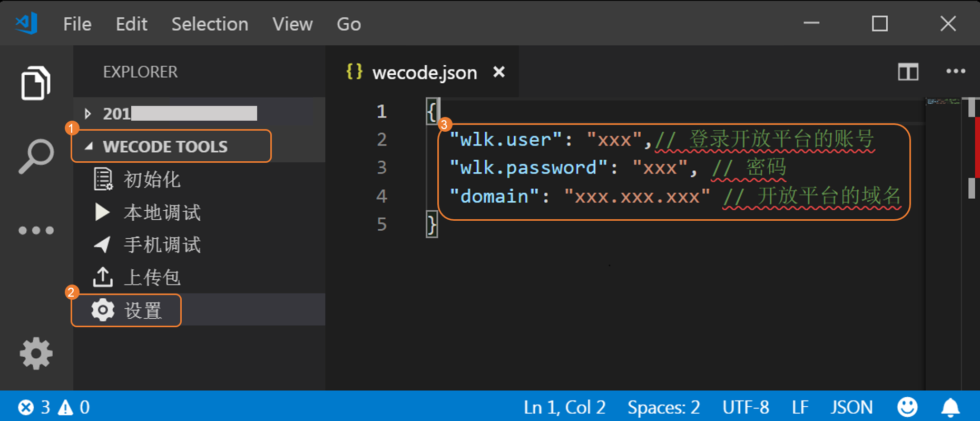Click the split editor icon

(x=908, y=72)
